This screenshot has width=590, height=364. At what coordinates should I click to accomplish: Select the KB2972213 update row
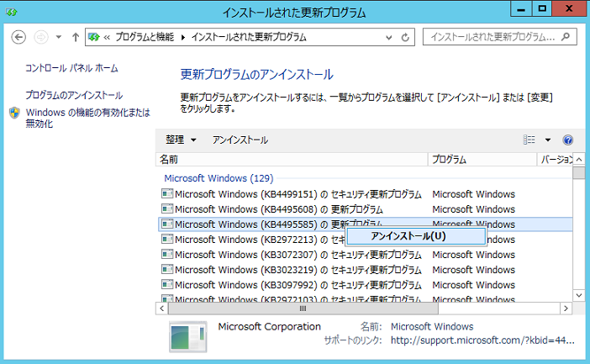pyautogui.click(x=365, y=240)
